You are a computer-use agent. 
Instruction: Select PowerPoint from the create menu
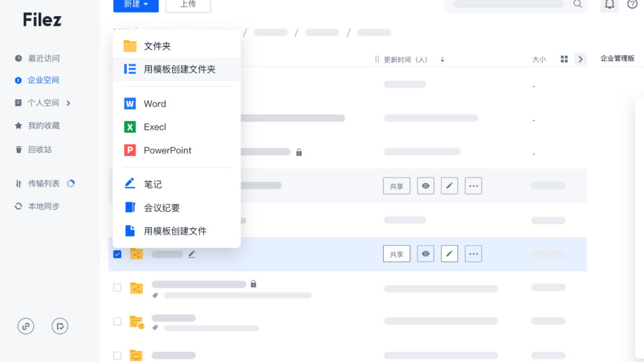point(168,150)
